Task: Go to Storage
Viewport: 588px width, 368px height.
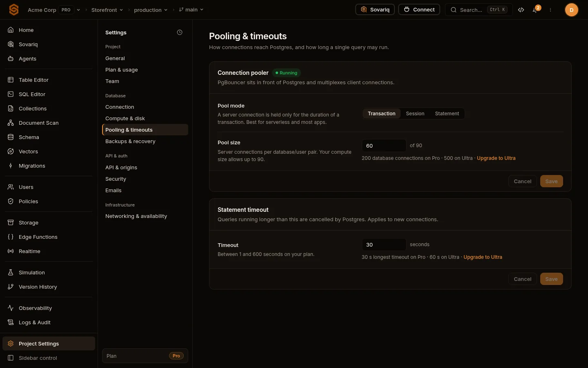Action: coord(49,222)
